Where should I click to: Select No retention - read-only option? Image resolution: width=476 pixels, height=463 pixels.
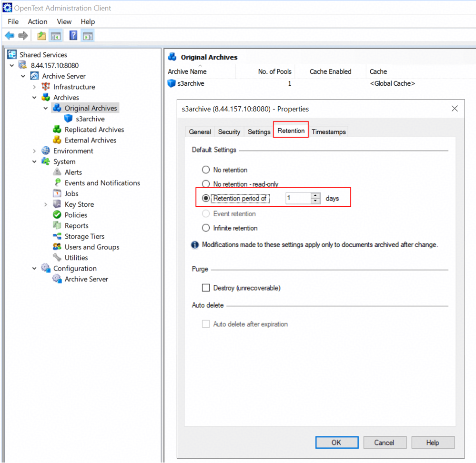pos(206,184)
